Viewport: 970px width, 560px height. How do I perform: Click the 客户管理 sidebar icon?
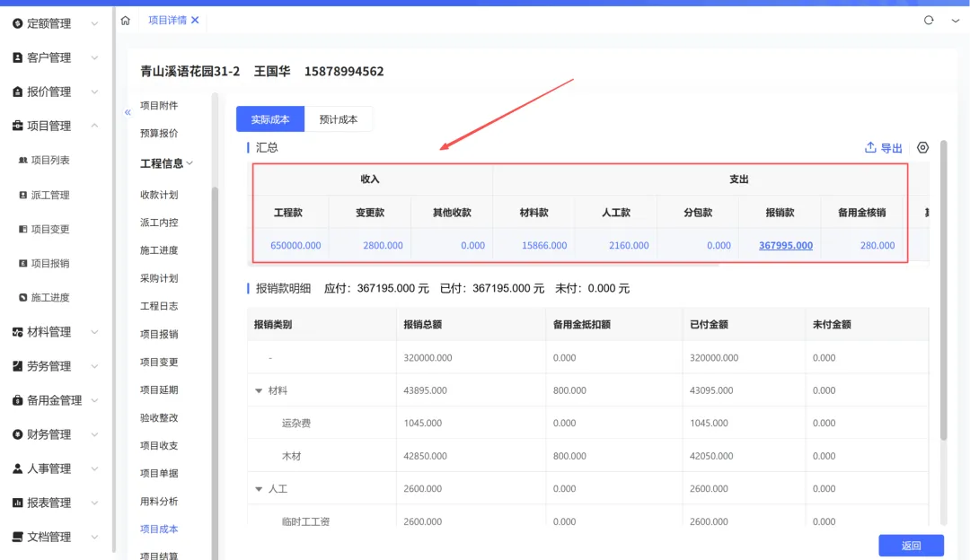[17, 57]
